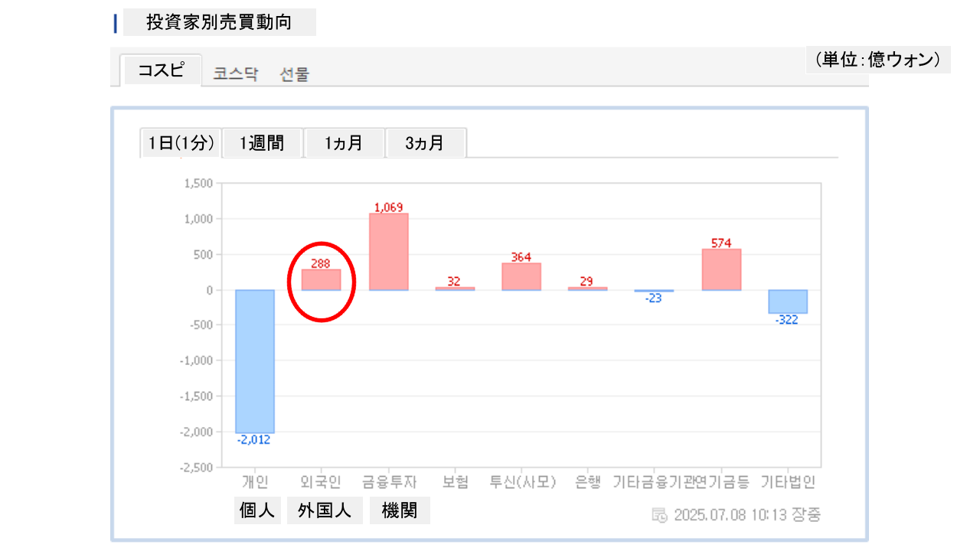Viewport: 980px width, 551px height.
Task: Click the 外国人 translation label
Action: point(325,510)
